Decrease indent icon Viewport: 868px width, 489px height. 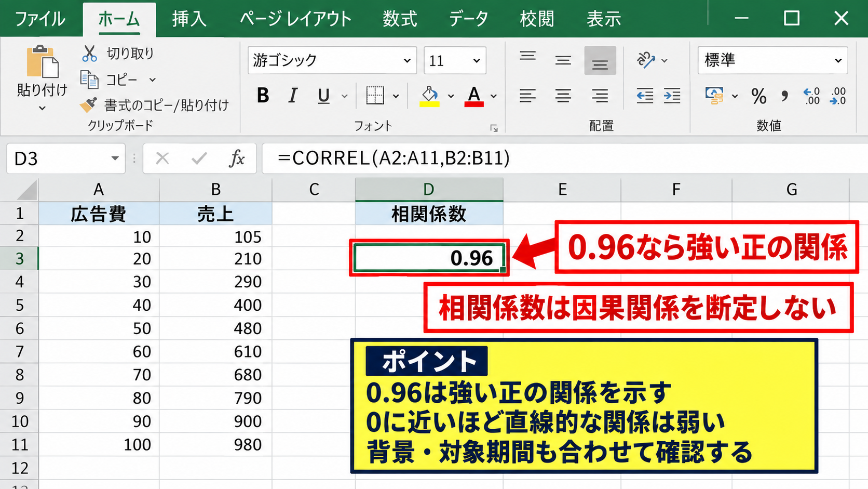[x=645, y=96]
